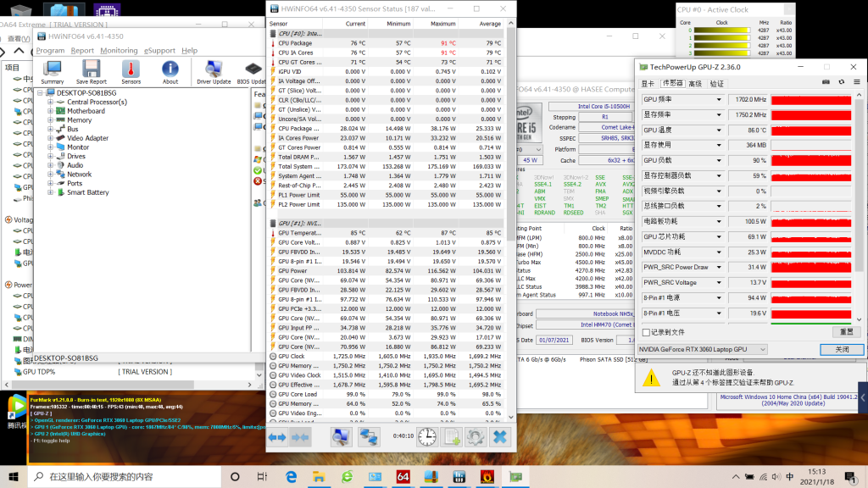The height and width of the screenshot is (488, 868).
Task: Open the GPU 温度 sensor dropdown arrow
Action: click(719, 130)
